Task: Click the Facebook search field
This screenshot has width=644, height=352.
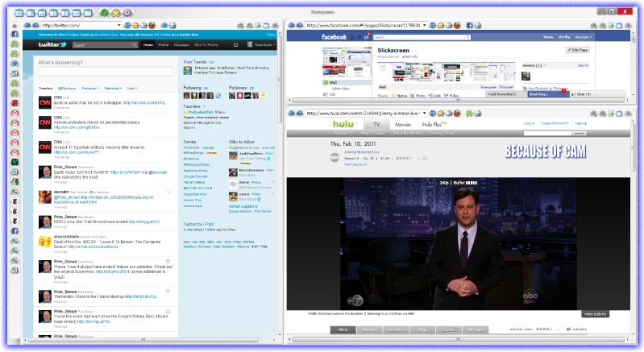Action: click(x=422, y=37)
